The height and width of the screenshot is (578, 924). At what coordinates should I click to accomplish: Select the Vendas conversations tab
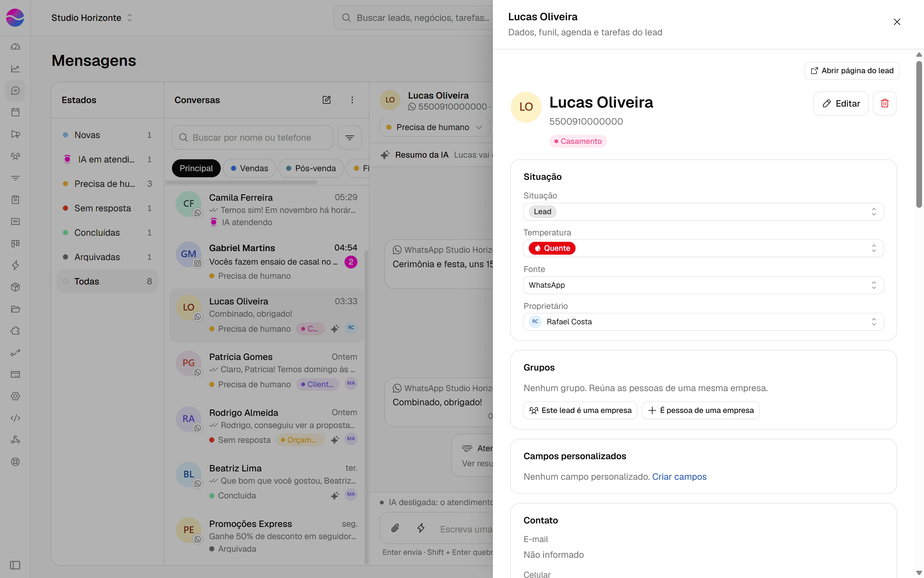(x=249, y=168)
